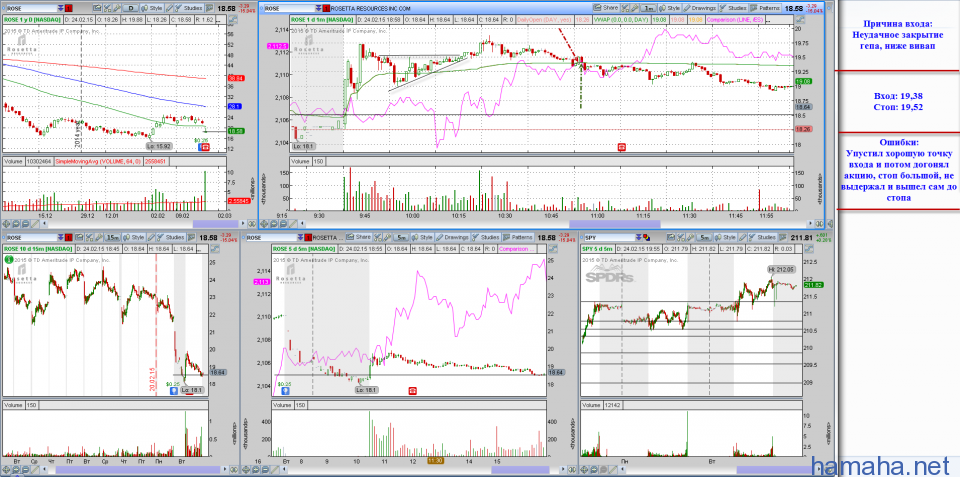Click drawing pencil icon in SPY chart
Image resolution: width=960 pixels, height=477 pixels.
pyautogui.click(x=743, y=238)
